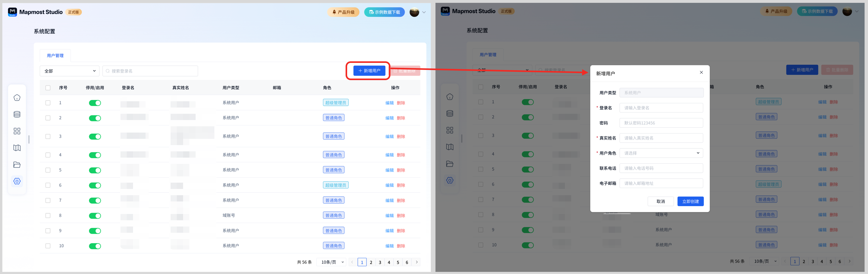Open the 用户角色 dropdown in dialog
Viewport: 868px width, 274px height.
[661, 153]
